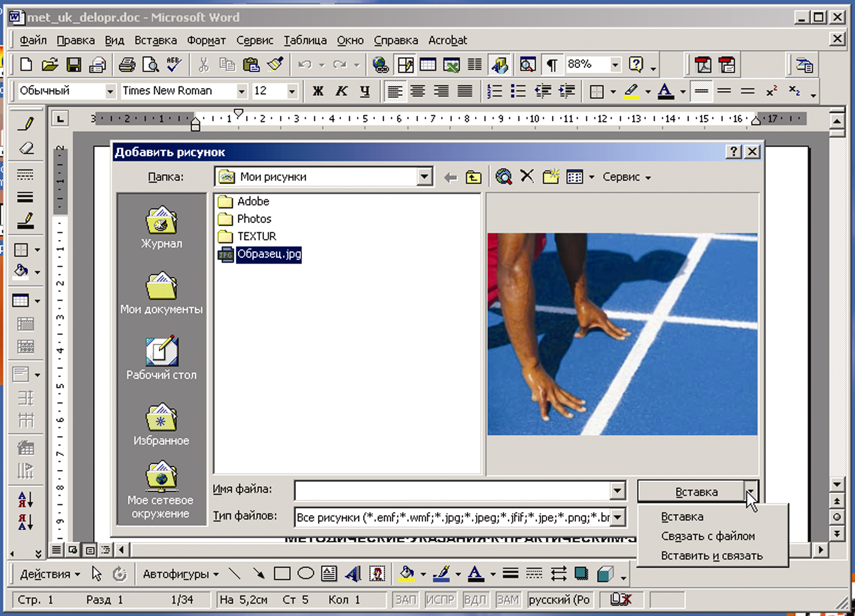
Task: Click the Print icon
Action: [x=127, y=65]
